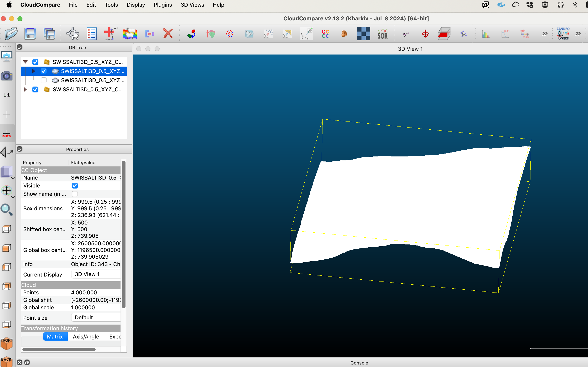The height and width of the screenshot is (367, 588).
Task: Close the Console panel
Action: pos(20,362)
